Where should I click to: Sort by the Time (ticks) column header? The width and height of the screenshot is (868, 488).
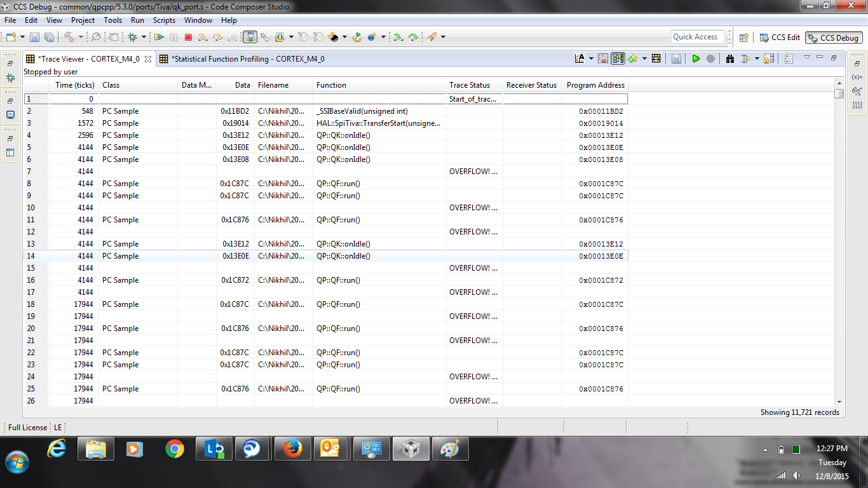(74, 85)
